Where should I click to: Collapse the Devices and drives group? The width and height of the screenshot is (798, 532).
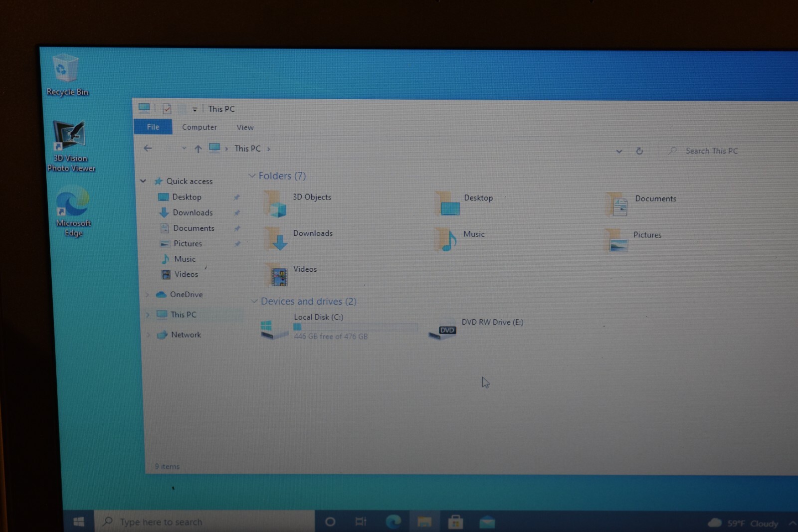click(x=254, y=301)
